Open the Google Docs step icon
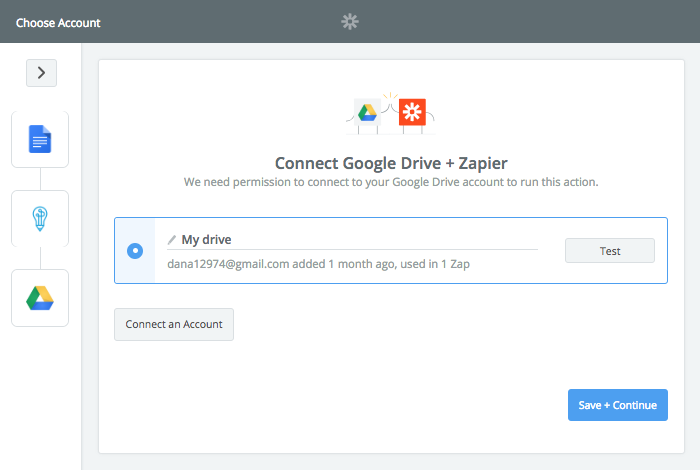 [40, 139]
